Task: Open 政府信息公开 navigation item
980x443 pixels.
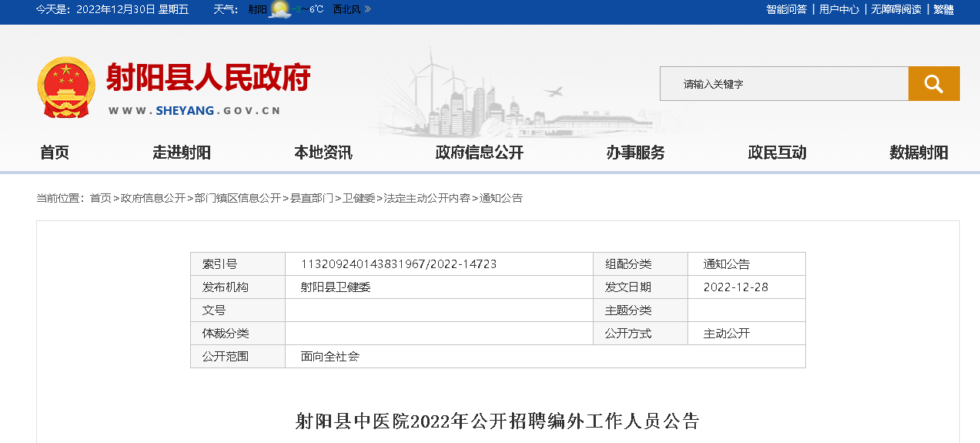Action: pyautogui.click(x=479, y=153)
